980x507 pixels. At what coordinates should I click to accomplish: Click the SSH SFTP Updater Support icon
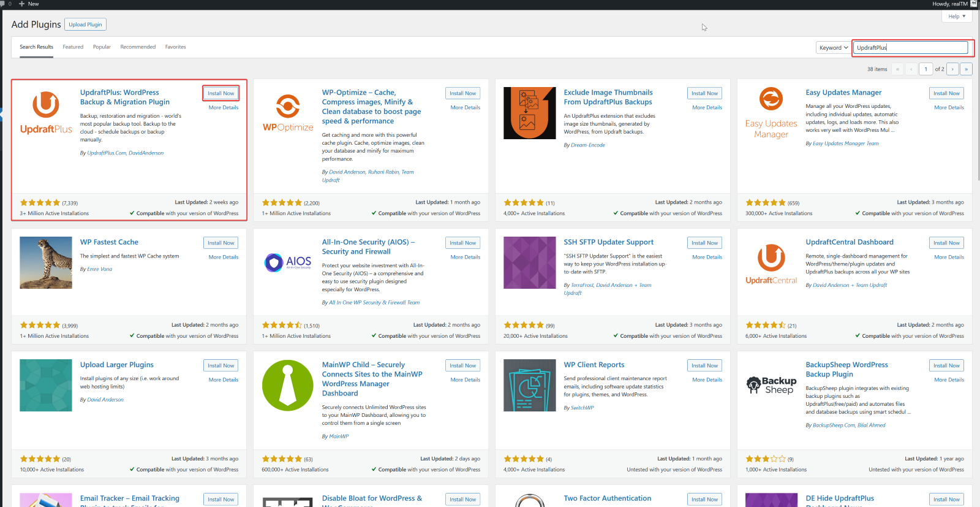530,262
